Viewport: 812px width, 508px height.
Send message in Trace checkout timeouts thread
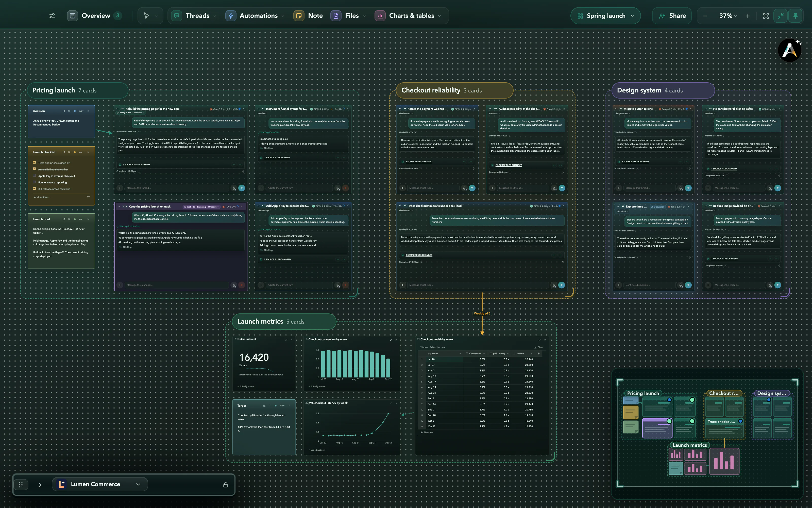click(561, 285)
